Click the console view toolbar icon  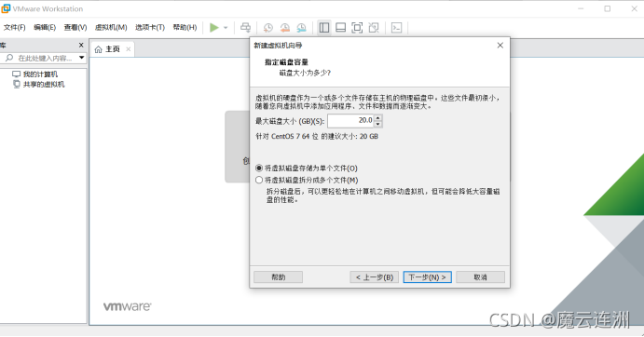click(x=396, y=28)
